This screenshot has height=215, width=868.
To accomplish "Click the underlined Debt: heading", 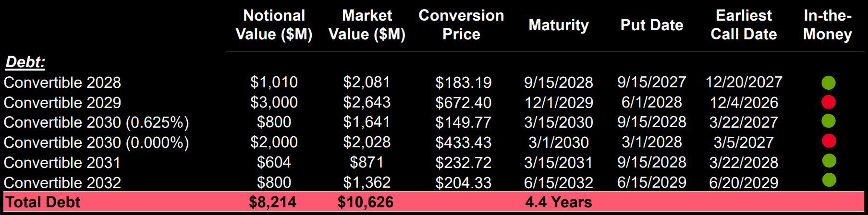I will click(25, 62).
